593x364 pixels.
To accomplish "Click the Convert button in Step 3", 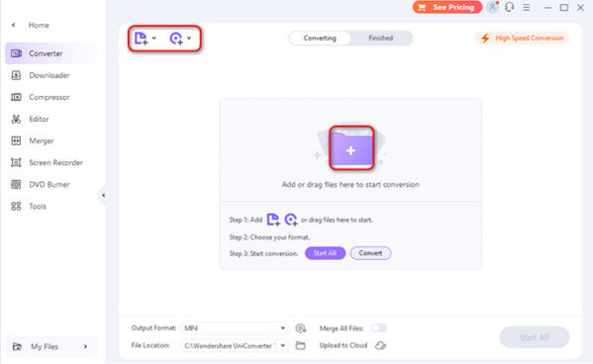I will (x=370, y=253).
